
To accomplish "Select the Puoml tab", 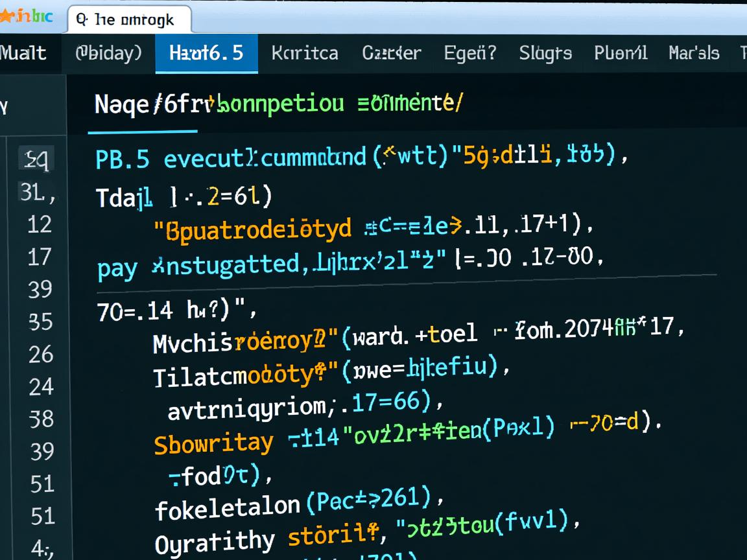I will (621, 53).
